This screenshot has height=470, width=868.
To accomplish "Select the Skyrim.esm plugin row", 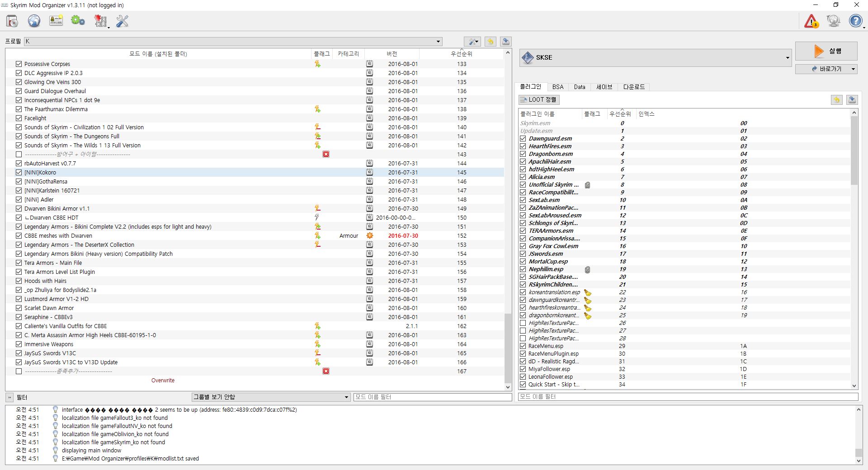I will (684, 123).
